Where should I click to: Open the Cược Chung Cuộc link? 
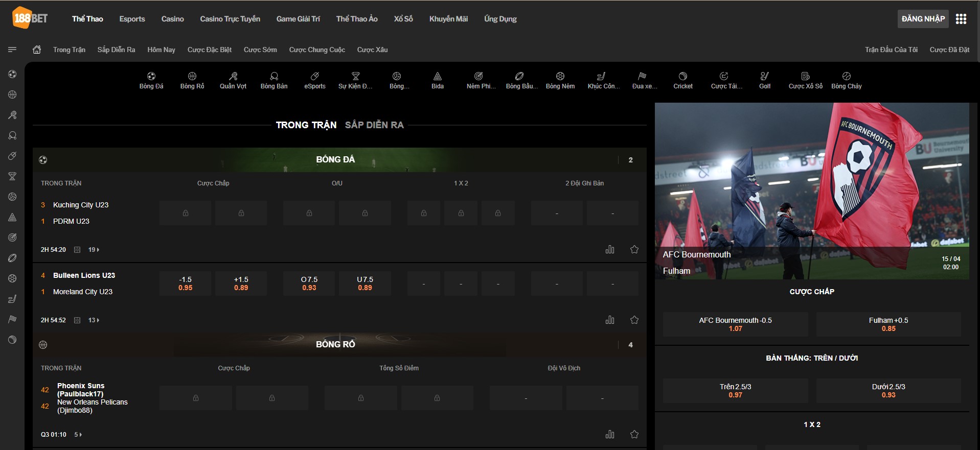point(317,50)
